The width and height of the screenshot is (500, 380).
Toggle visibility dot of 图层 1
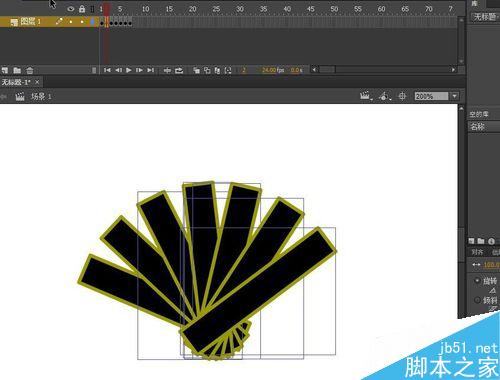(71, 22)
